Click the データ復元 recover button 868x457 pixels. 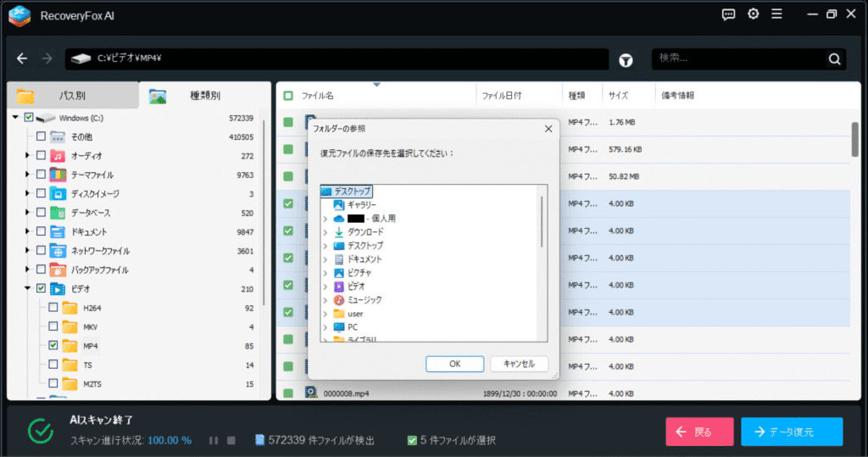pos(792,432)
